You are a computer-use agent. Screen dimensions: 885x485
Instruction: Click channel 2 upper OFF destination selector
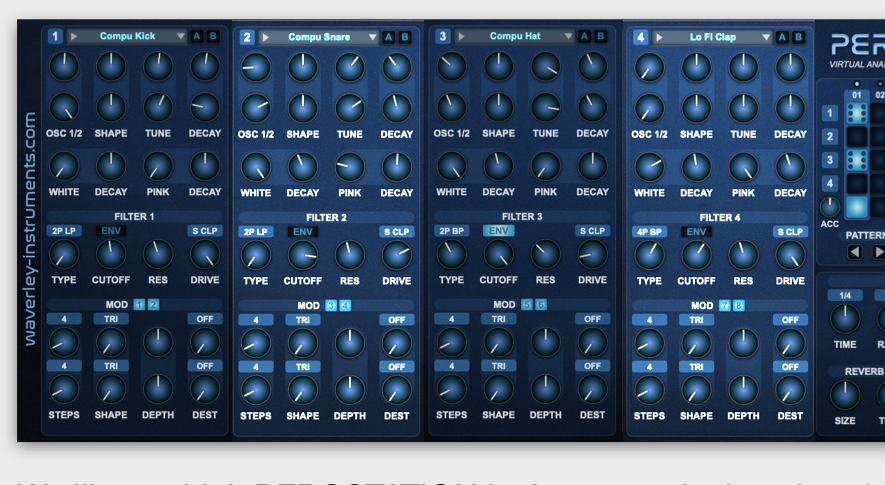[x=396, y=320]
